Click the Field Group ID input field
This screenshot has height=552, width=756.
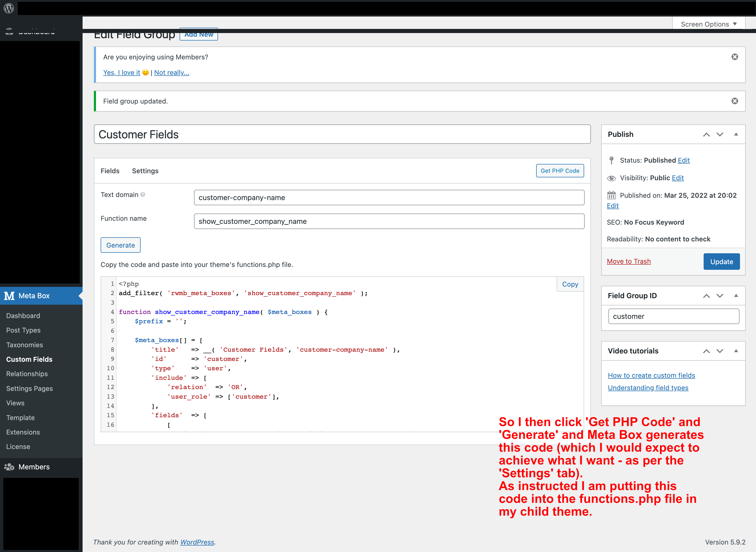click(674, 316)
